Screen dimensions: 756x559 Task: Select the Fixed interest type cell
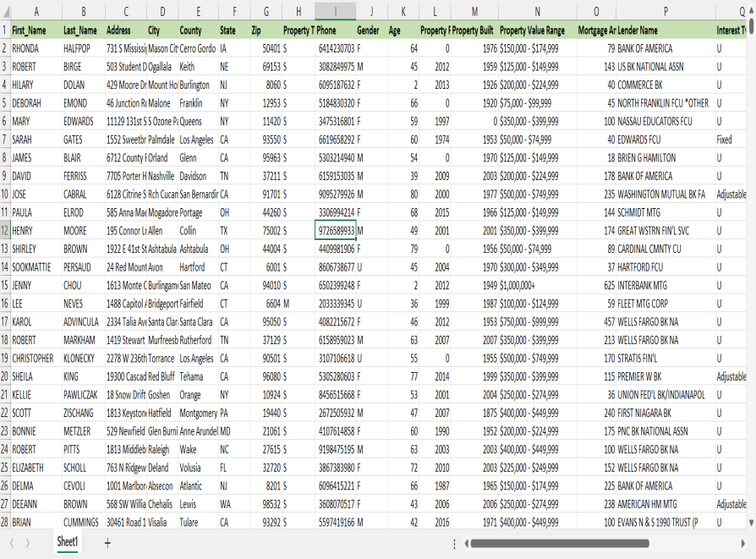pos(731,140)
